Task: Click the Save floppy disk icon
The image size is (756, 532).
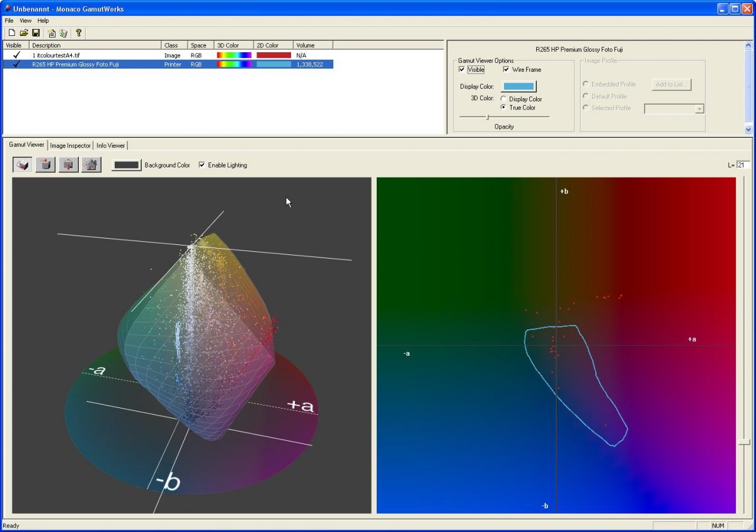Action: click(36, 33)
